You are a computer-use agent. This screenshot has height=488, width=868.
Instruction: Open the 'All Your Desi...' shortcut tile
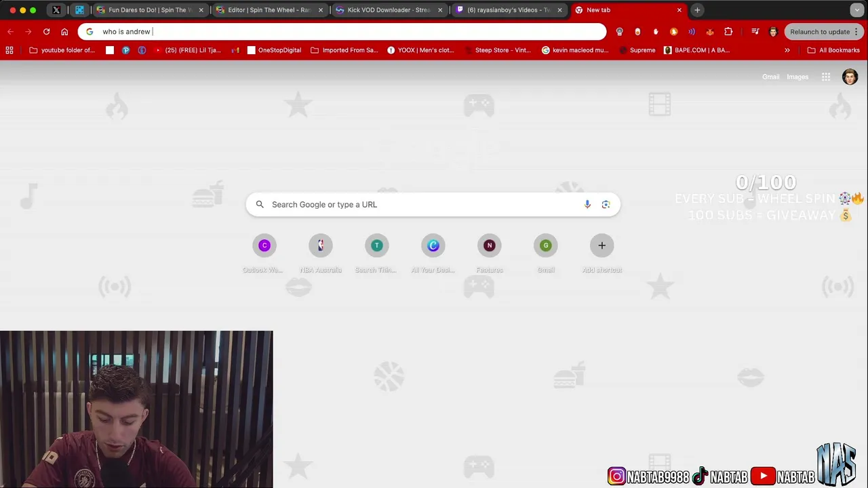(x=433, y=253)
